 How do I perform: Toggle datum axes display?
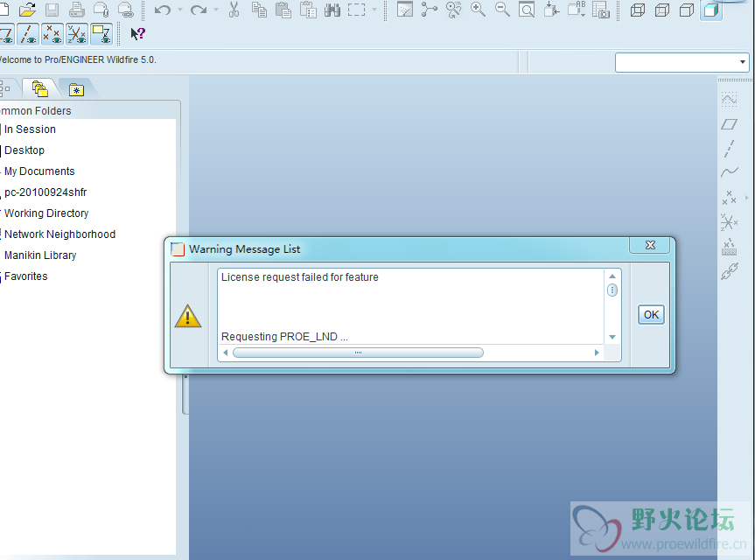(28, 34)
